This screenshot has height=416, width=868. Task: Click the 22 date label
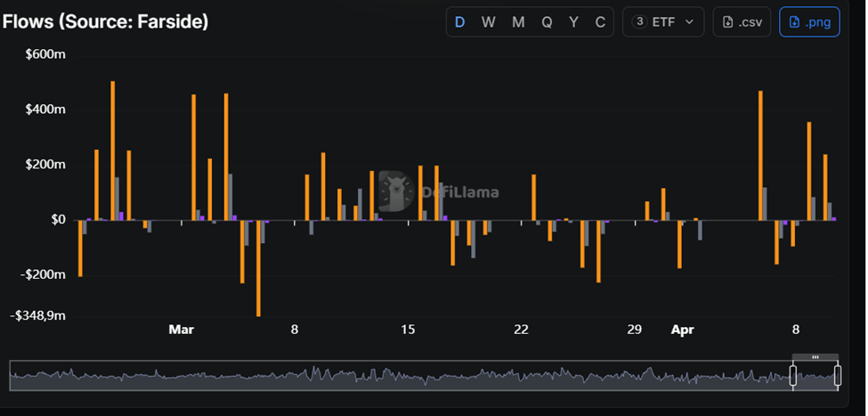click(x=521, y=330)
